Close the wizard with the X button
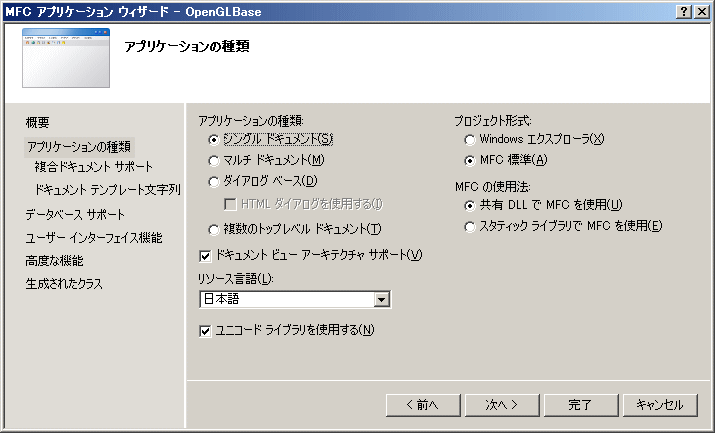The height and width of the screenshot is (433, 715). click(x=701, y=11)
